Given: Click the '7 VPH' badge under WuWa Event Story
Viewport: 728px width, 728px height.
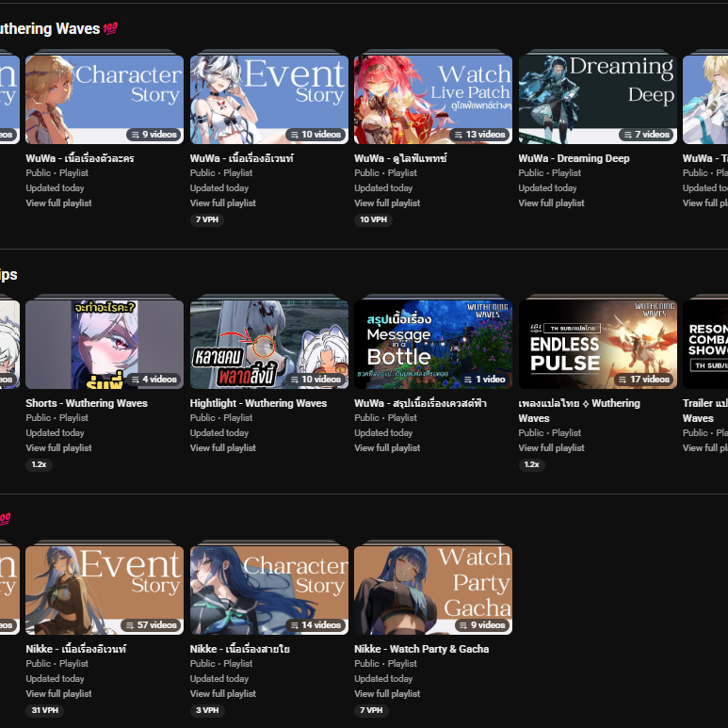Looking at the screenshot, I should (x=207, y=219).
